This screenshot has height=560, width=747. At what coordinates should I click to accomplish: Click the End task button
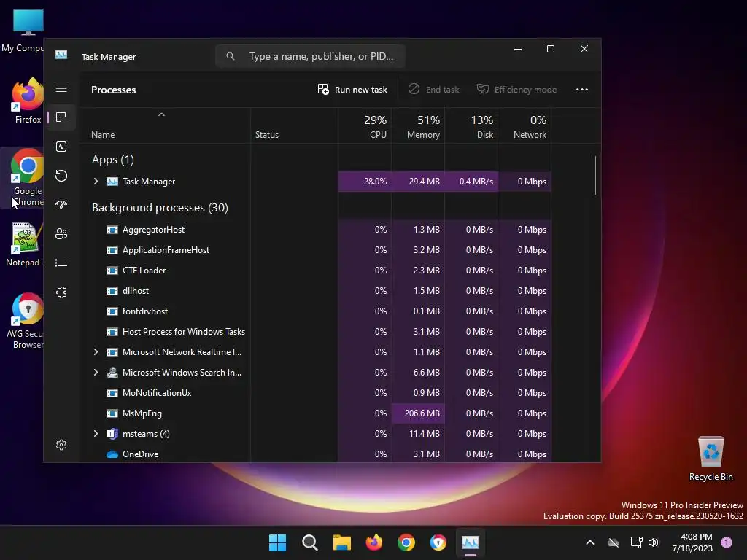click(434, 90)
